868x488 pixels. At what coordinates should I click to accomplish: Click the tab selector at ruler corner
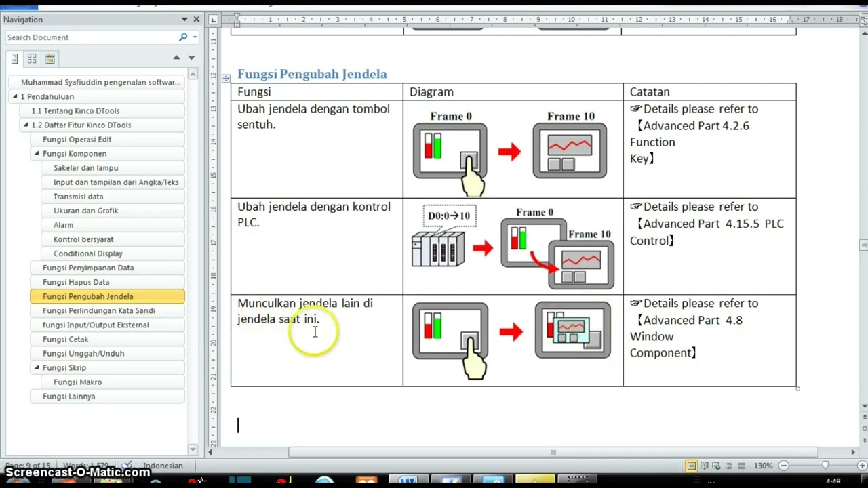(x=213, y=20)
